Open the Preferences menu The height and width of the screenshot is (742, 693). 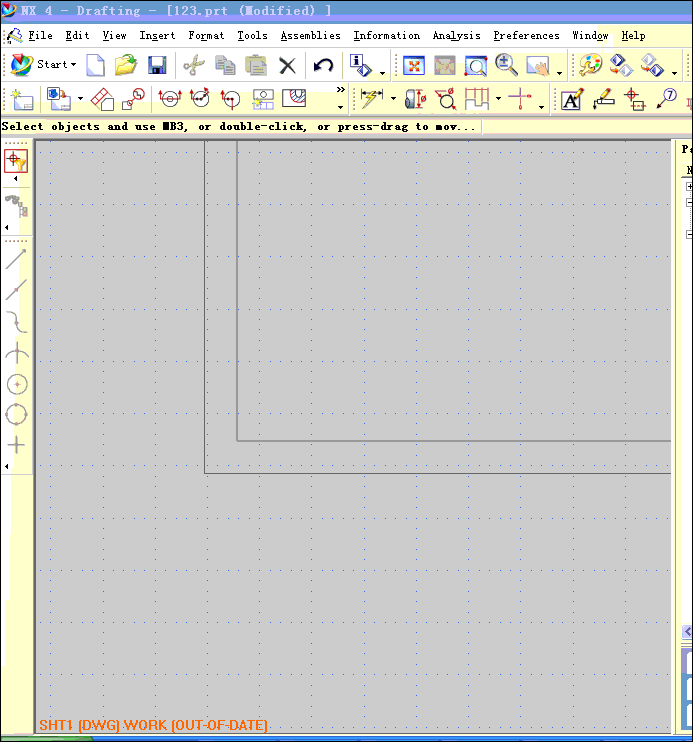526,35
